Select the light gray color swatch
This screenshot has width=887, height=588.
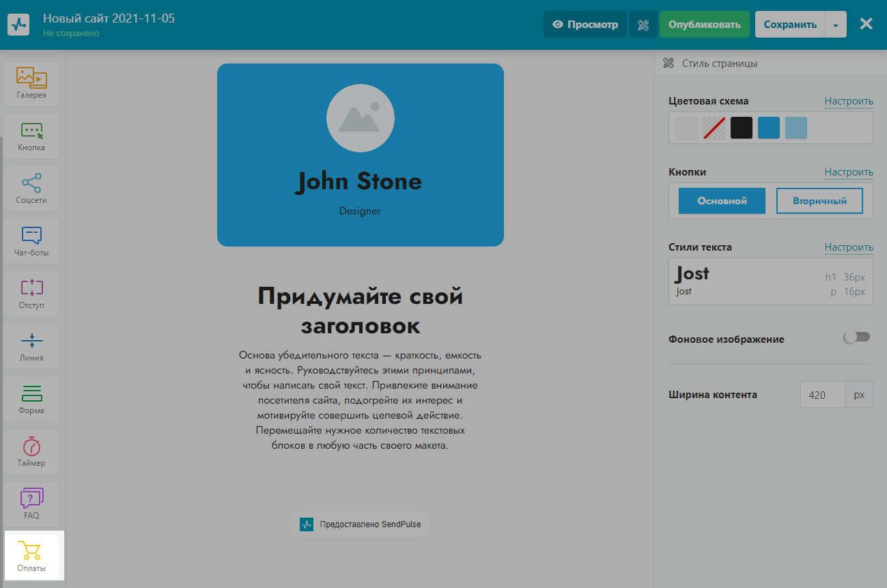point(687,128)
